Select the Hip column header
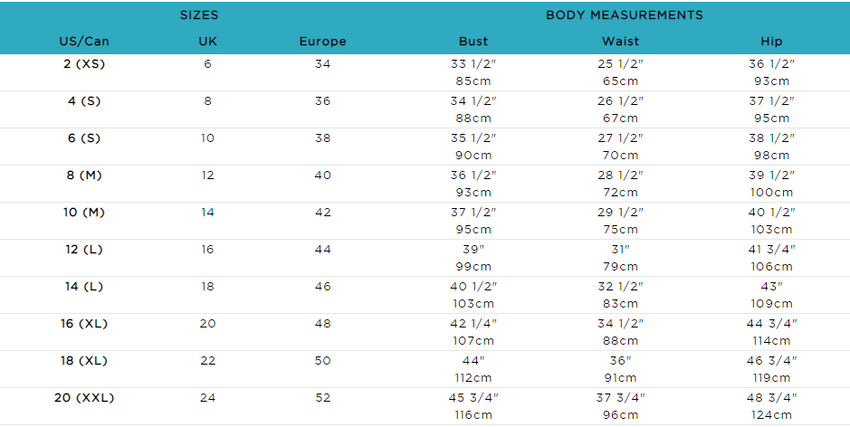 pyautogui.click(x=771, y=42)
